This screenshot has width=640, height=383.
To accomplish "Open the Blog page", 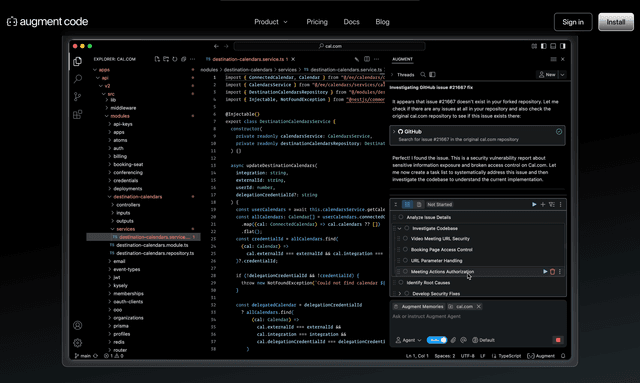I will click(x=382, y=22).
